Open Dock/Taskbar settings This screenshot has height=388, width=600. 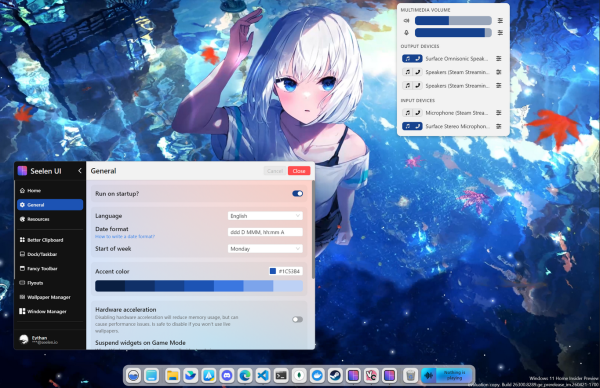pyautogui.click(x=50, y=254)
